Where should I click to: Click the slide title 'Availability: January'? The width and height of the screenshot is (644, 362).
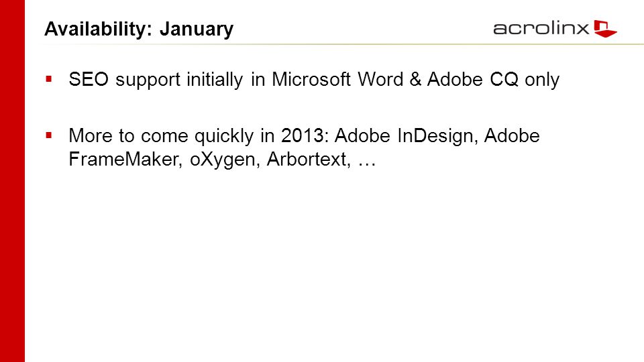pyautogui.click(x=139, y=29)
